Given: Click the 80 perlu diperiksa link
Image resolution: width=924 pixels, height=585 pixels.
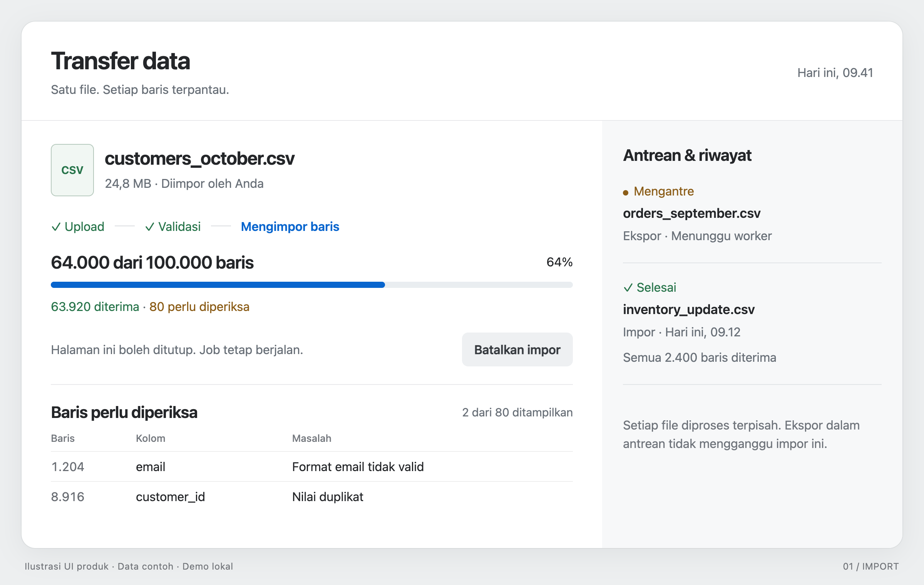Looking at the screenshot, I should (199, 307).
